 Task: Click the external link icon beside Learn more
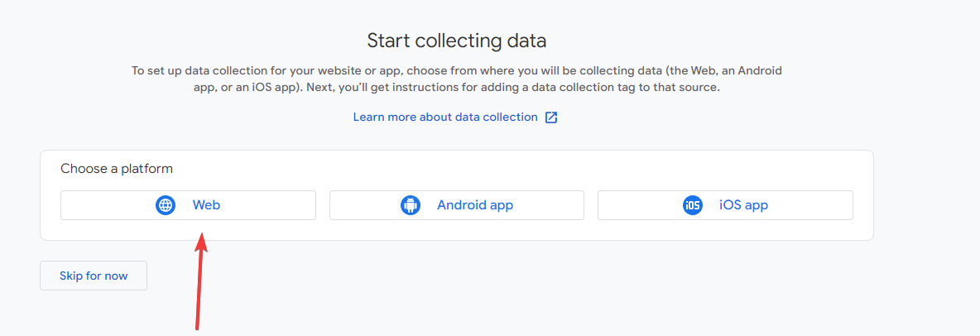coord(551,118)
